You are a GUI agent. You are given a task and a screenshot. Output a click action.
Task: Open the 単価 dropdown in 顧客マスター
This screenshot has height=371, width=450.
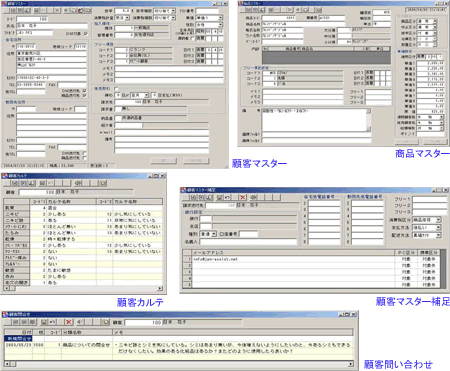220,18
